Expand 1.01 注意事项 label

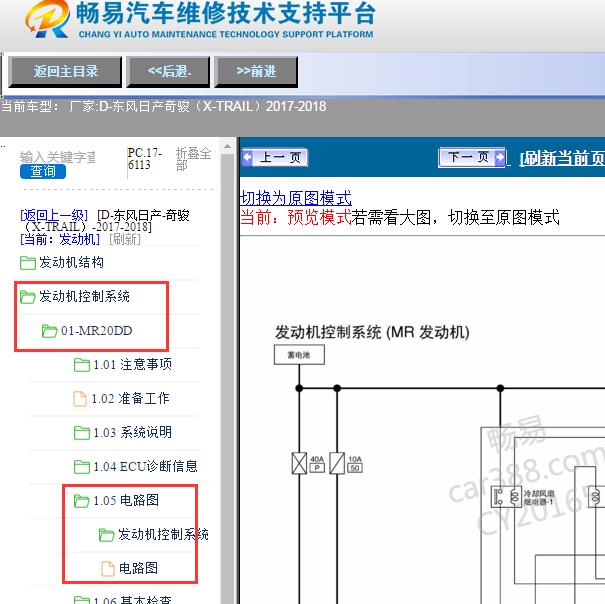[133, 364]
